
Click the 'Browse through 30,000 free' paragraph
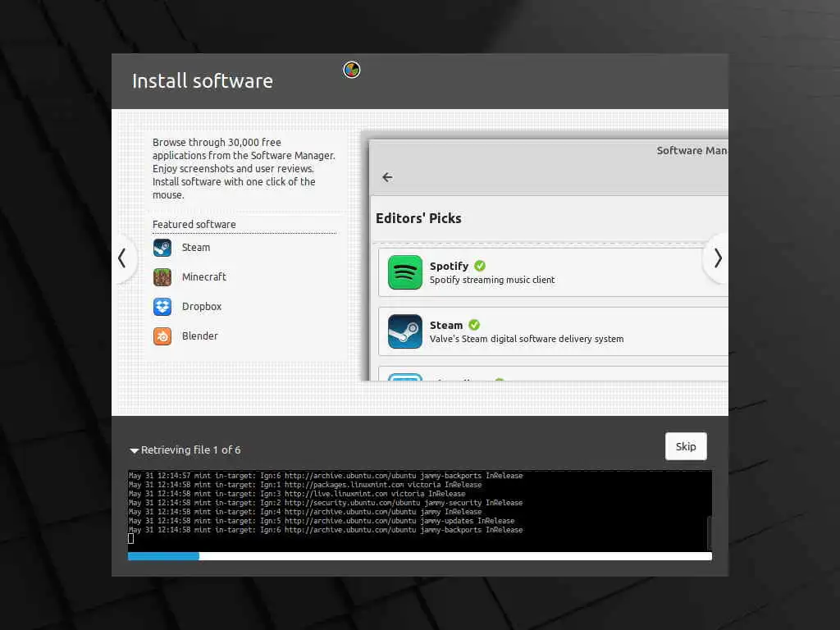pyautogui.click(x=244, y=169)
